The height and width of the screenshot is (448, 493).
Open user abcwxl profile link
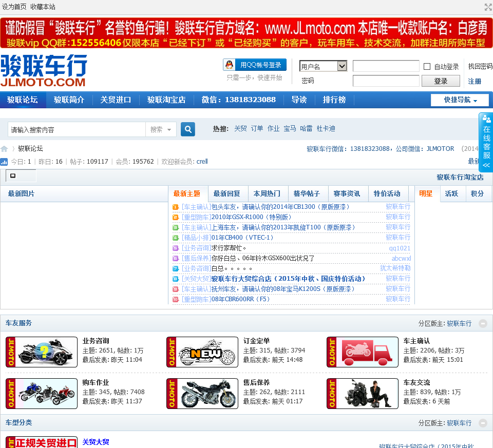(x=401, y=258)
